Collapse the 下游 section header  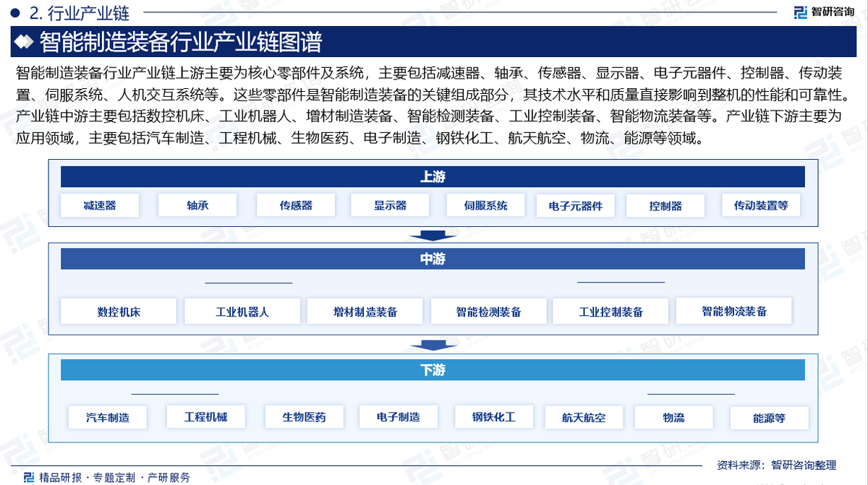click(x=433, y=369)
